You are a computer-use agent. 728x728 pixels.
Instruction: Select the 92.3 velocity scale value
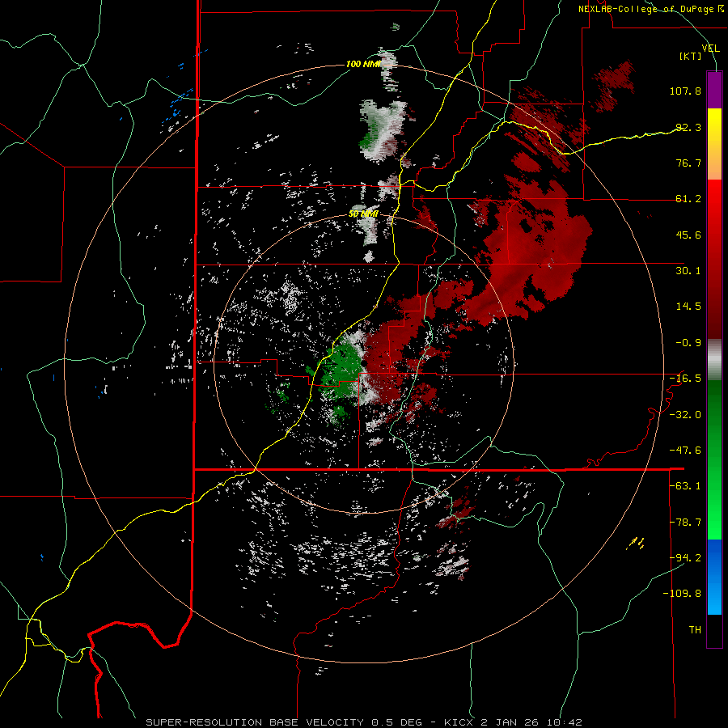coord(688,127)
